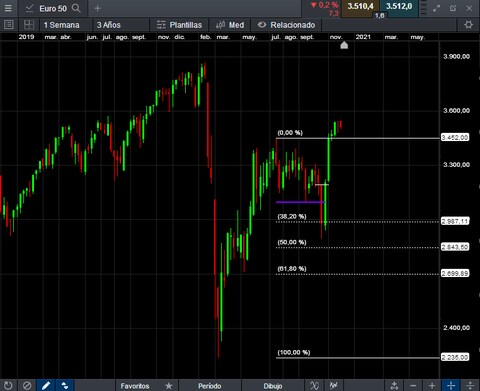Screen dimensions: 480x391
Task: Open the Periodo tab
Action: (210, 386)
